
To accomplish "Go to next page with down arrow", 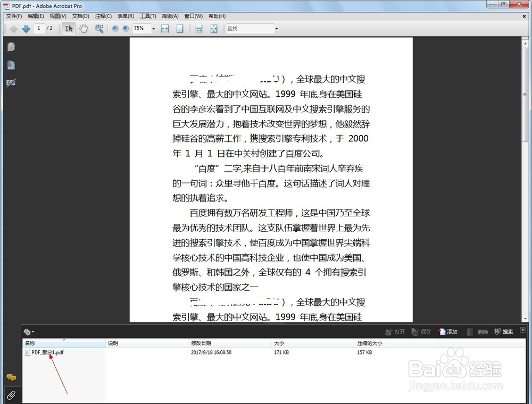I will coord(26,29).
